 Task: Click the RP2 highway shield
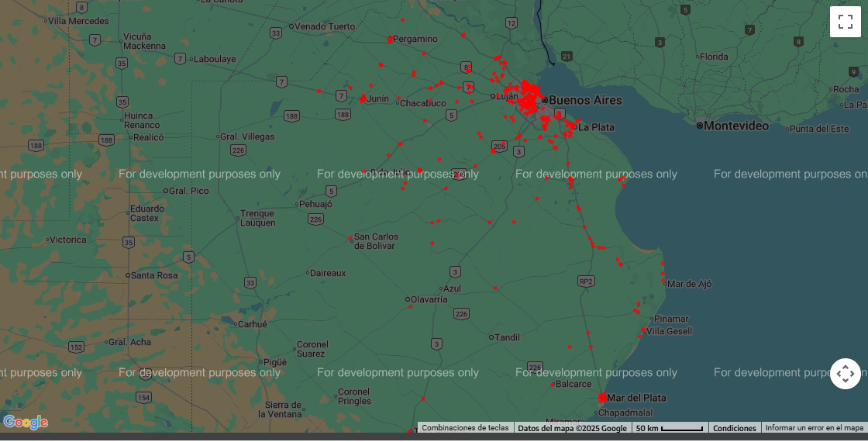586,281
